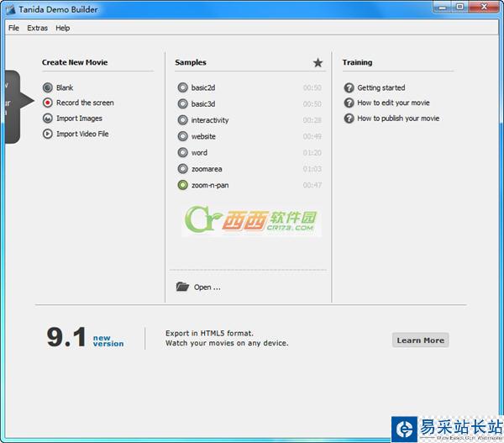
Task: Click the Learn More button
Action: 421,340
